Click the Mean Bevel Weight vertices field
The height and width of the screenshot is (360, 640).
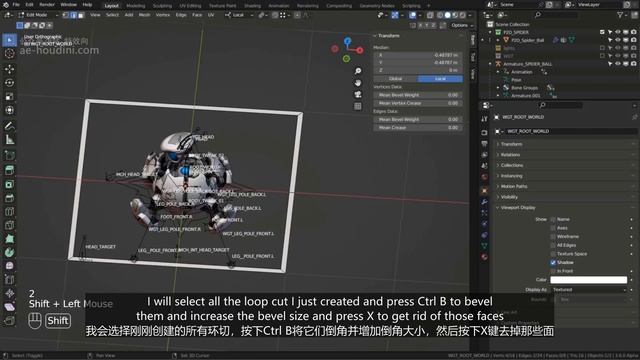coord(418,95)
